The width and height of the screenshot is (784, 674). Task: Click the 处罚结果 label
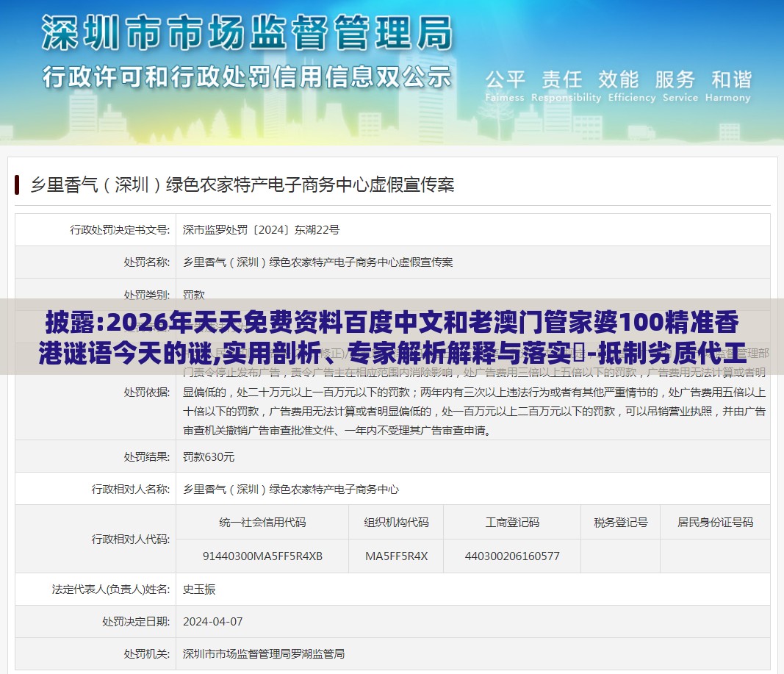(x=147, y=457)
